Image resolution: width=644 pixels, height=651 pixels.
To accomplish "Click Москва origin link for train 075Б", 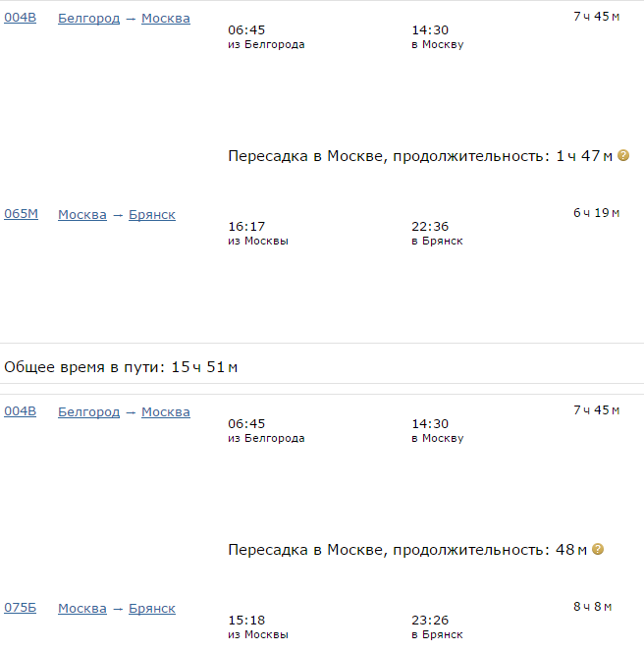I will (82, 608).
